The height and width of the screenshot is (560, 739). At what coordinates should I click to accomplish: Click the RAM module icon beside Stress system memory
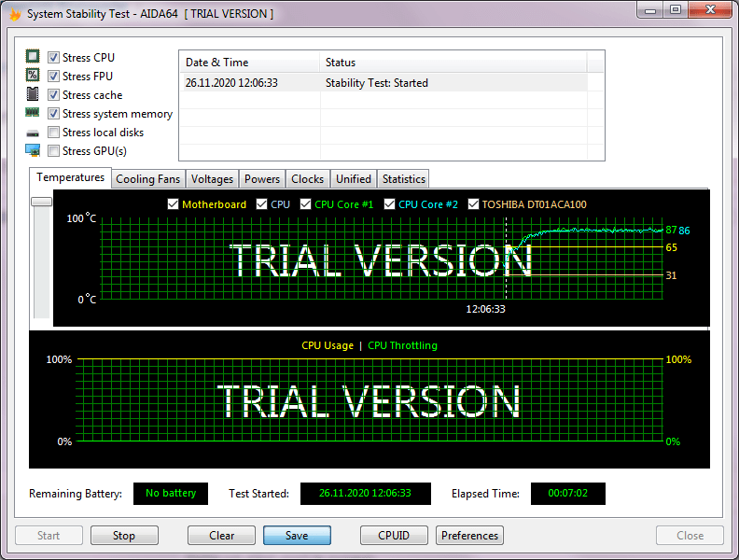click(x=33, y=112)
